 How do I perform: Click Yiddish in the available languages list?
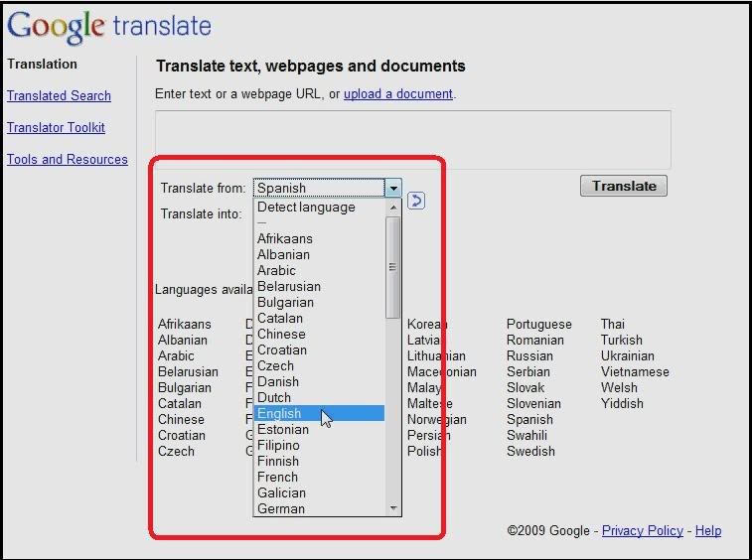point(622,403)
